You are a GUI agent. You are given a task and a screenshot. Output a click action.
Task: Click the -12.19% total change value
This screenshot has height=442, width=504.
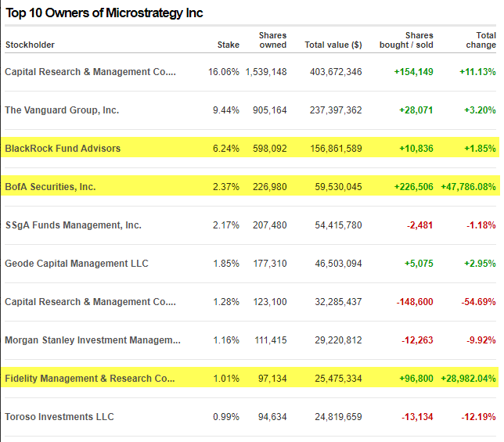[479, 417]
